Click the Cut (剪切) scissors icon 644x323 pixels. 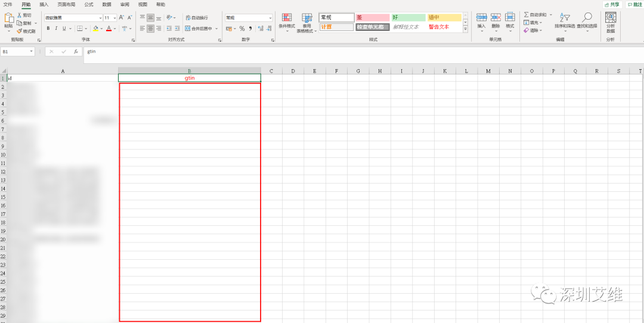click(19, 15)
